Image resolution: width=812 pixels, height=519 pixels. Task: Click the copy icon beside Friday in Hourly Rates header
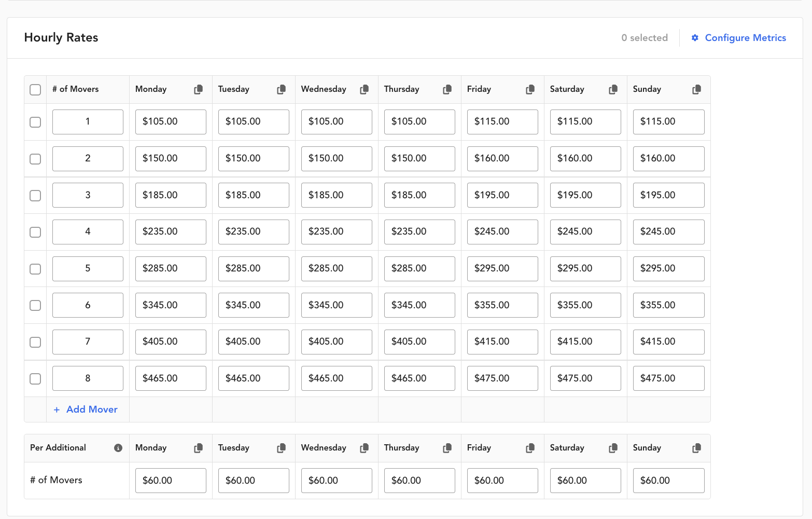pos(530,89)
